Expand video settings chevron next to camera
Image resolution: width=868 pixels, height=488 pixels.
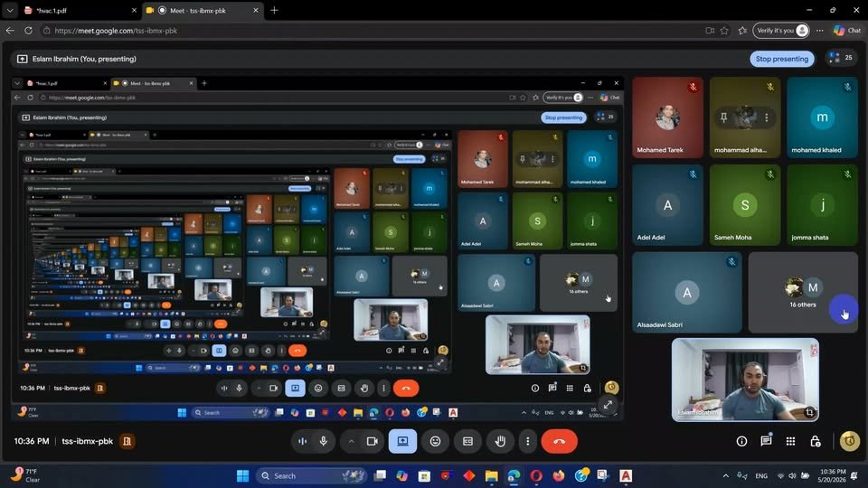click(351, 441)
